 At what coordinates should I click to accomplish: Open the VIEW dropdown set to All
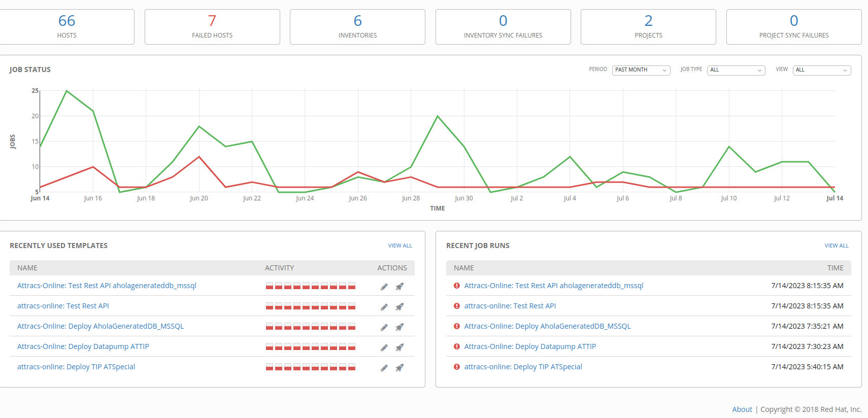tap(822, 70)
